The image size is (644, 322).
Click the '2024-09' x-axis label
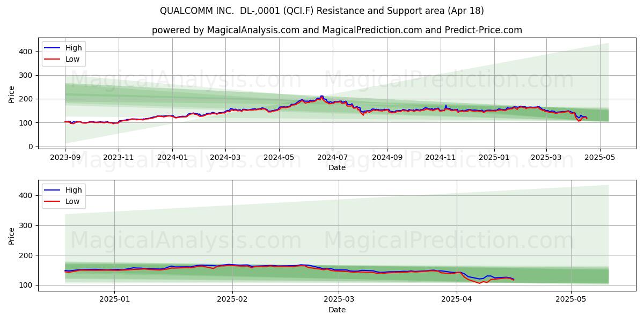387,158
